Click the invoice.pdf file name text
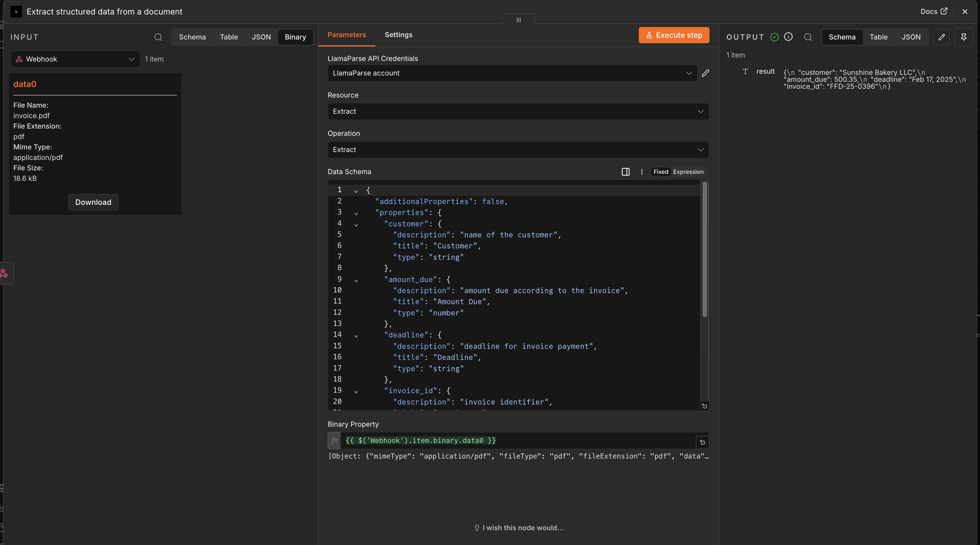The image size is (980, 545). click(31, 116)
